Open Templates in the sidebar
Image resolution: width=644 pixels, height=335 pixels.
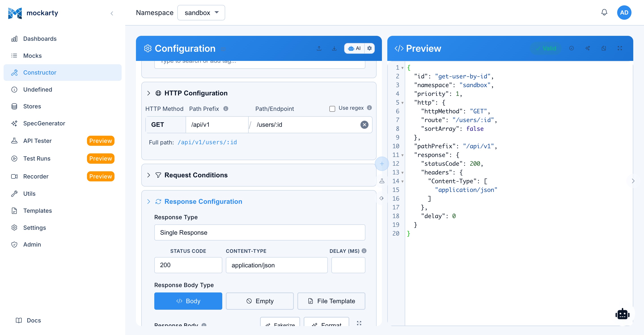(x=63, y=210)
